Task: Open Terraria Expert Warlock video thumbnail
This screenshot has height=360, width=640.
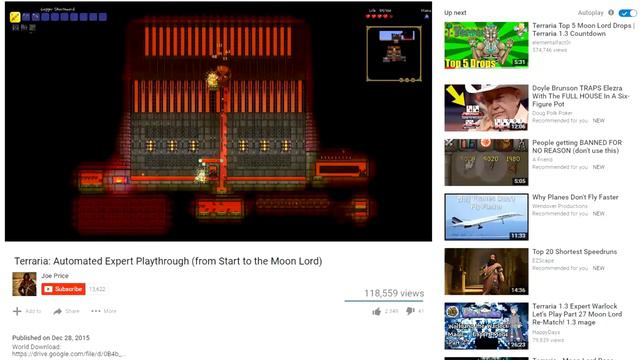Action: (x=486, y=326)
